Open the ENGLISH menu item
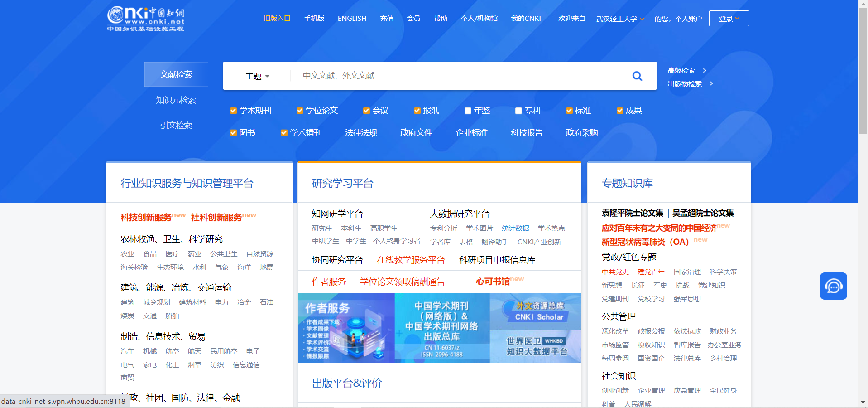868x408 pixels. (352, 18)
